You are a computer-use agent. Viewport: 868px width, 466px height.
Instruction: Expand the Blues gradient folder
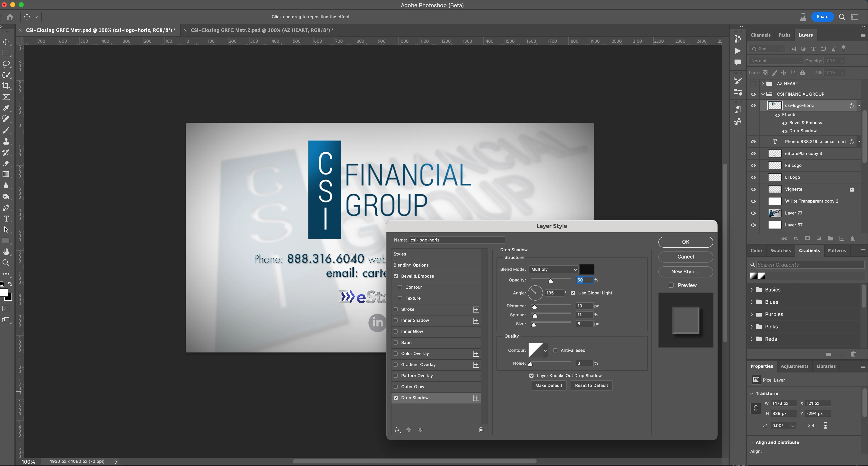point(752,302)
